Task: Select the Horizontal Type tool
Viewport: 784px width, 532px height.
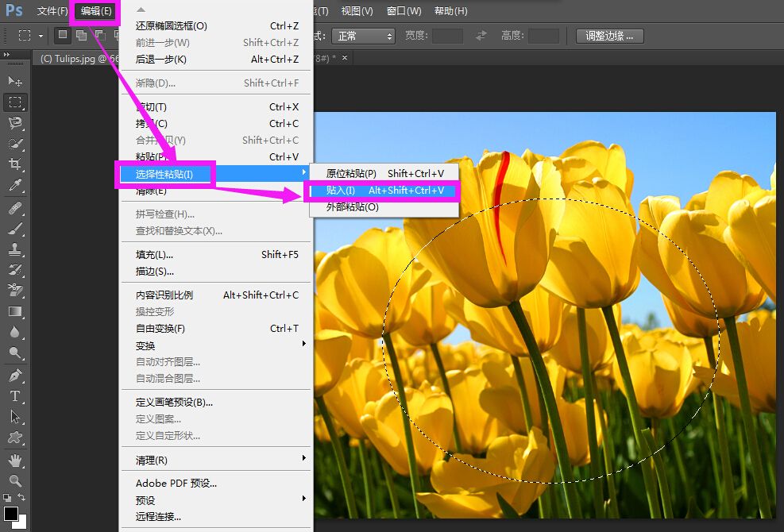Action: 15,396
